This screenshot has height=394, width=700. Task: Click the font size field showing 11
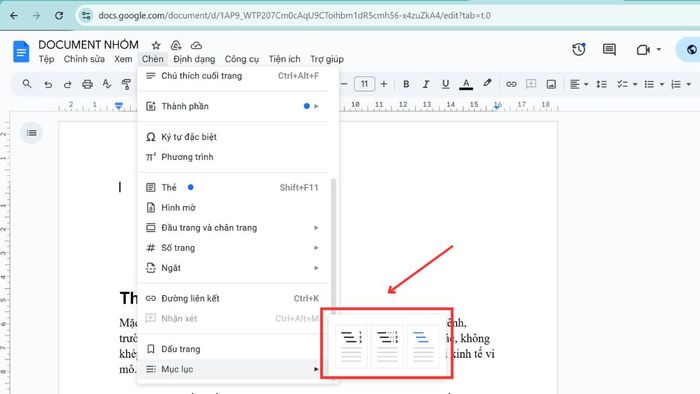click(364, 84)
